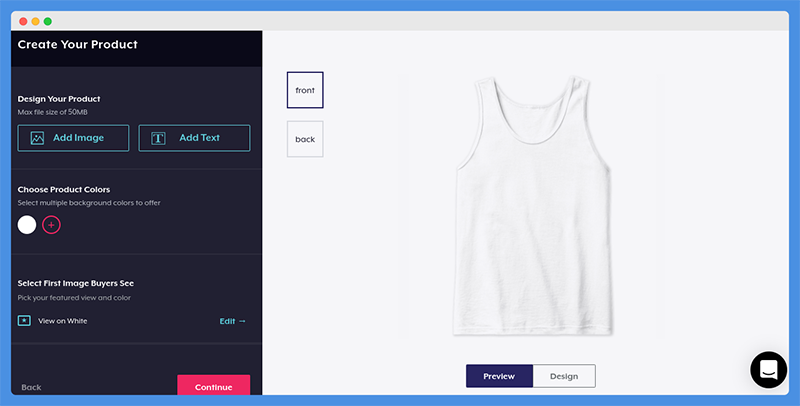Switch to Design mode
Screen dimensions: 800x406
(564, 376)
